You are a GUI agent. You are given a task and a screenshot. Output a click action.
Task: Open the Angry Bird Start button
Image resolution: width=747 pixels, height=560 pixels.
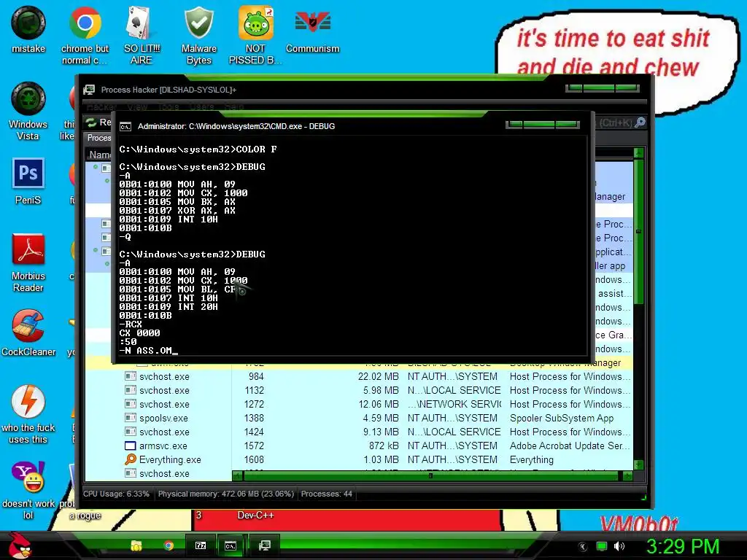[x=19, y=545]
